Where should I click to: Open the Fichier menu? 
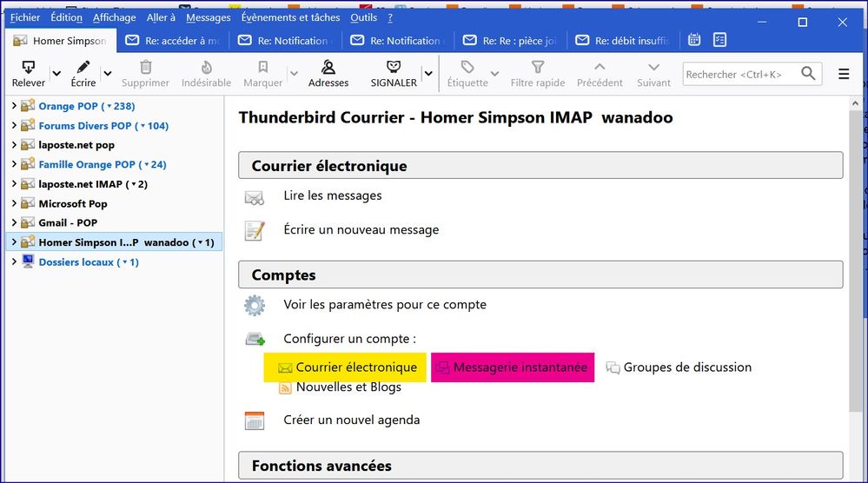pos(25,17)
